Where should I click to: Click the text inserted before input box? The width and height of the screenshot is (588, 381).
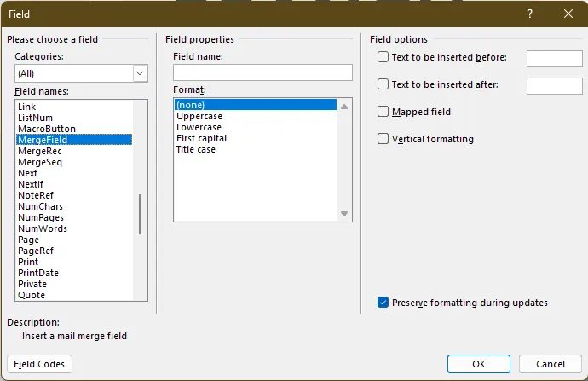[554, 58]
